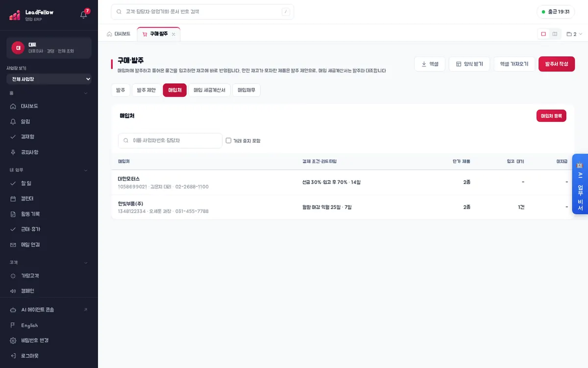Click 비밀번호 변경 in the sidebar
Image resolution: width=588 pixels, height=368 pixels.
(35, 341)
